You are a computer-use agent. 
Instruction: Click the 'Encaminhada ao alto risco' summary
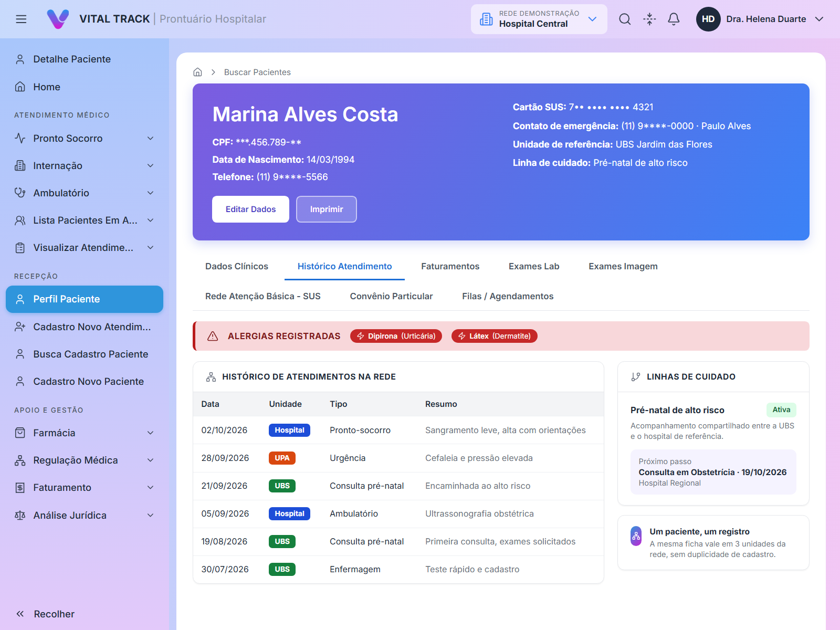tap(478, 486)
